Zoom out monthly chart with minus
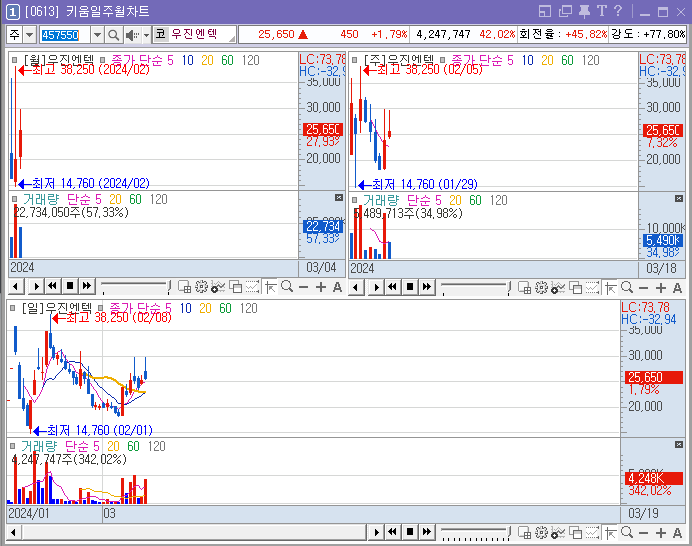 (303, 288)
